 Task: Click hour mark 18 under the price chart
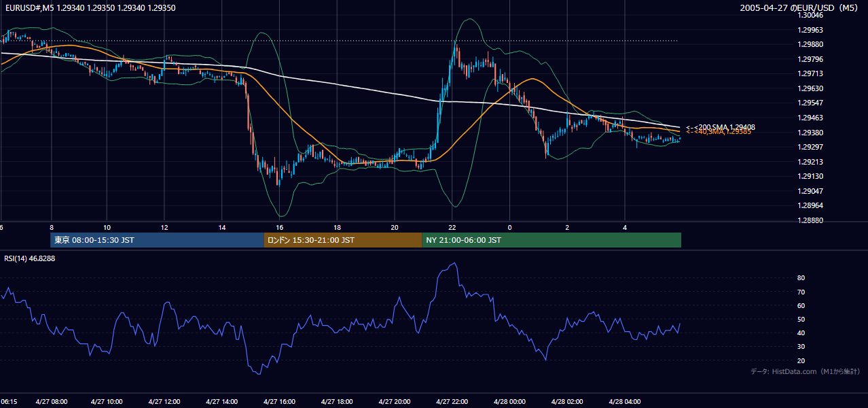tap(337, 226)
